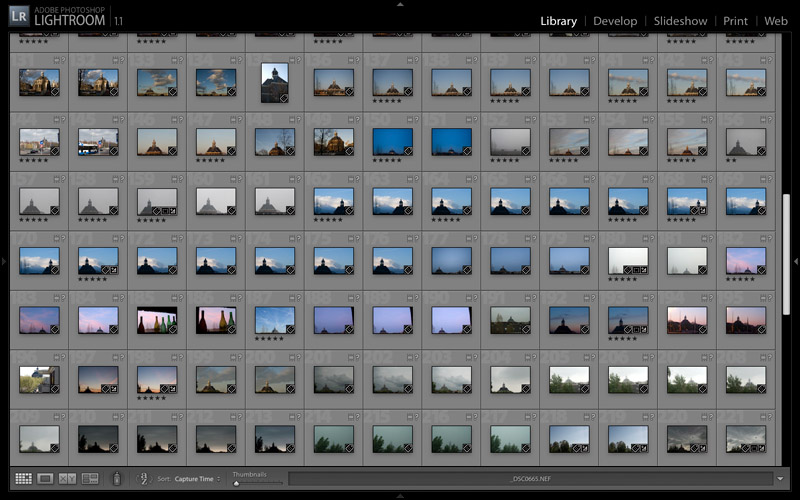Show the right panel via edge arrow
Image resolution: width=800 pixels, height=500 pixels.
coord(796,262)
